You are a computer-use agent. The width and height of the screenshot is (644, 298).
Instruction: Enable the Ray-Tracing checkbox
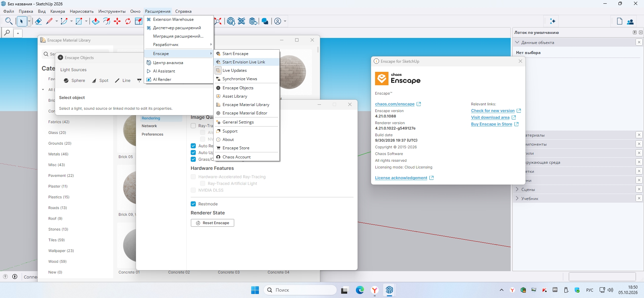(193, 126)
